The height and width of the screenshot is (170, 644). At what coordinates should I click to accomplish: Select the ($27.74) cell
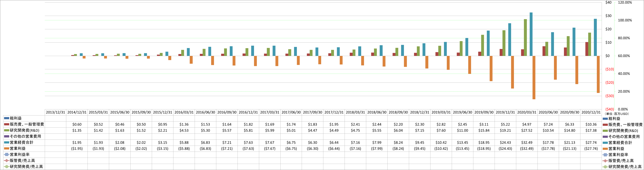[591, 148]
